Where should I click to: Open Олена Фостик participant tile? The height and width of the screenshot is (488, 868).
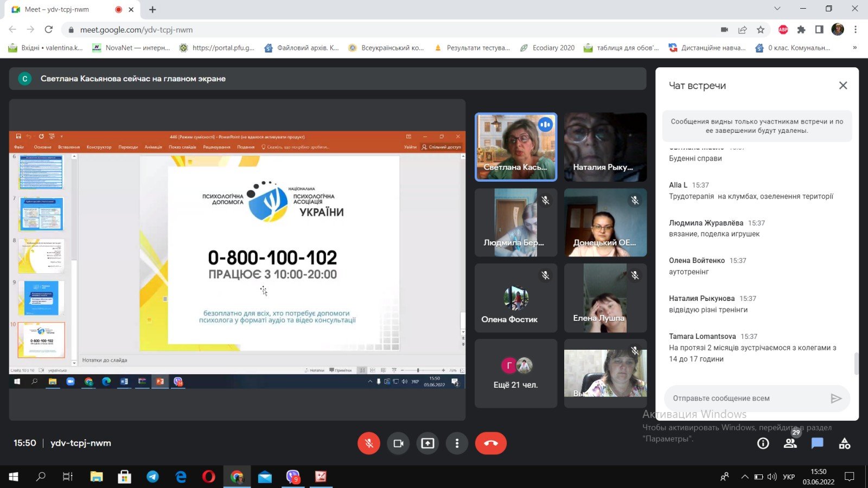point(516,298)
